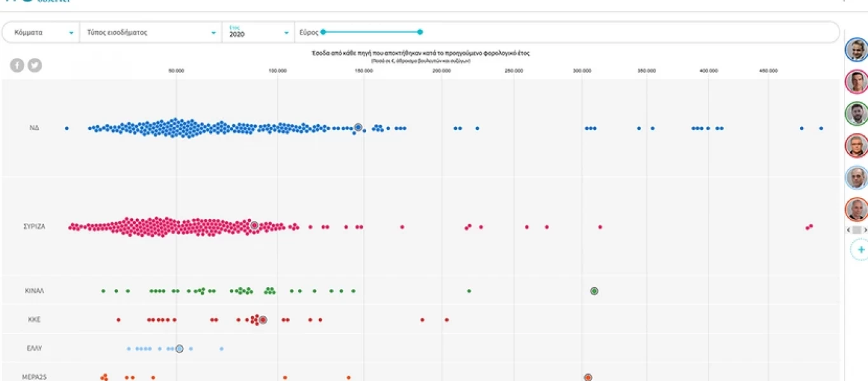
Task: Select the dark red-ringed avatar photo
Action: [x=857, y=146]
